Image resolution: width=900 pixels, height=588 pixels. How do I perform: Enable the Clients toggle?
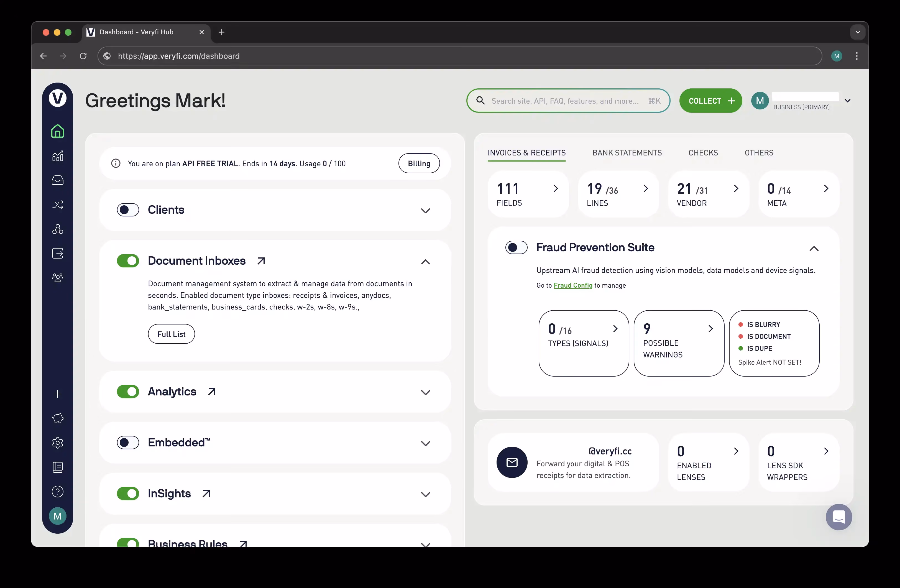coord(128,210)
